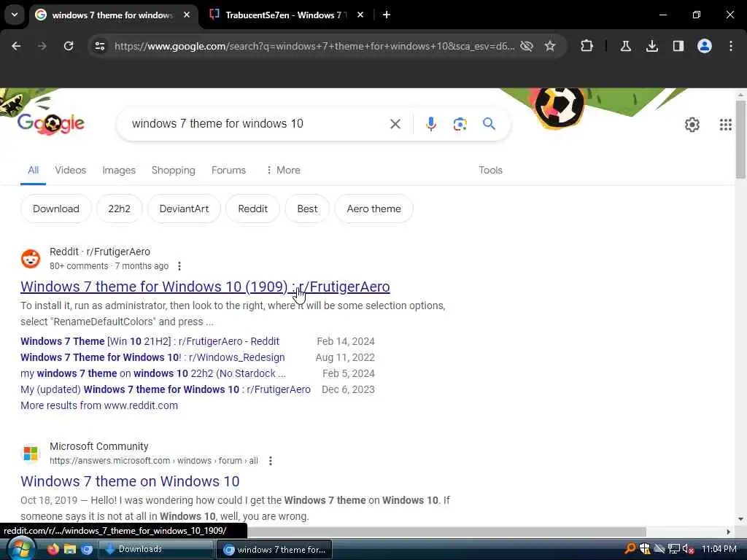The image size is (747, 560).
Task: Click the page scroll down arrow
Action: click(740, 519)
